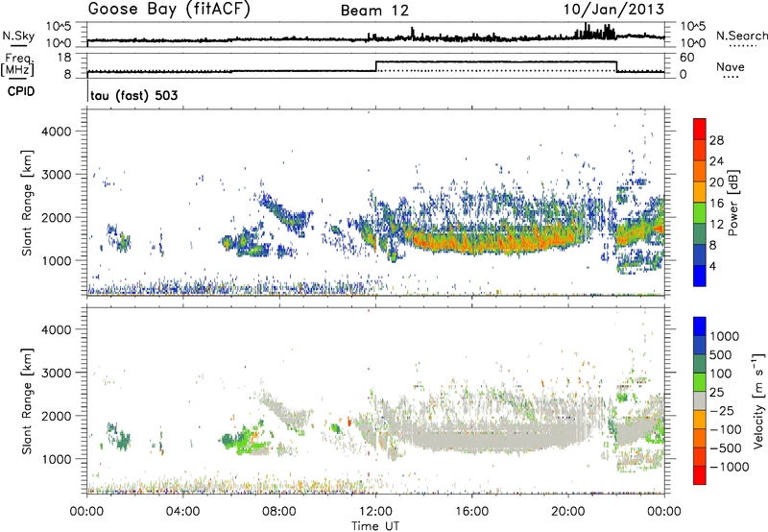Click the 60 tick on Nave axis
This screenshot has height=532, width=768.
687,58
